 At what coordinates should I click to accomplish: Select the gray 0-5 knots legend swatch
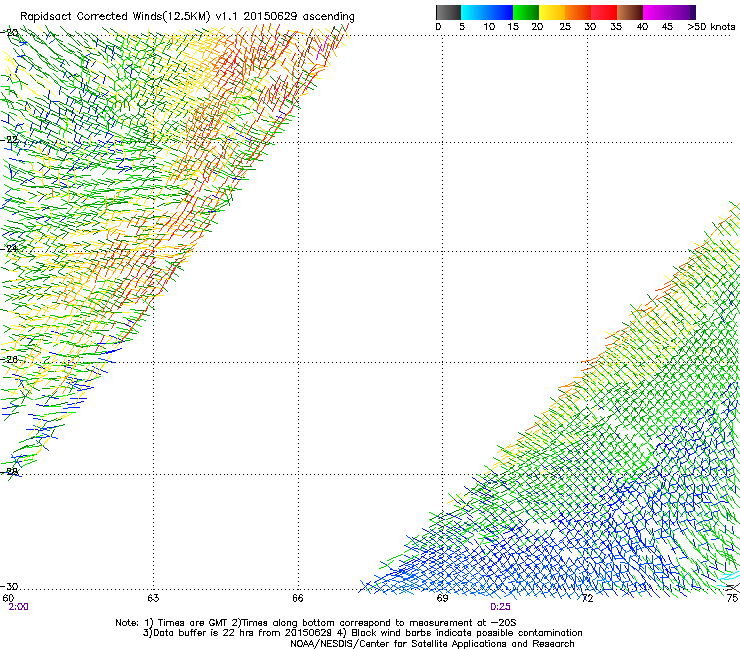(449, 12)
